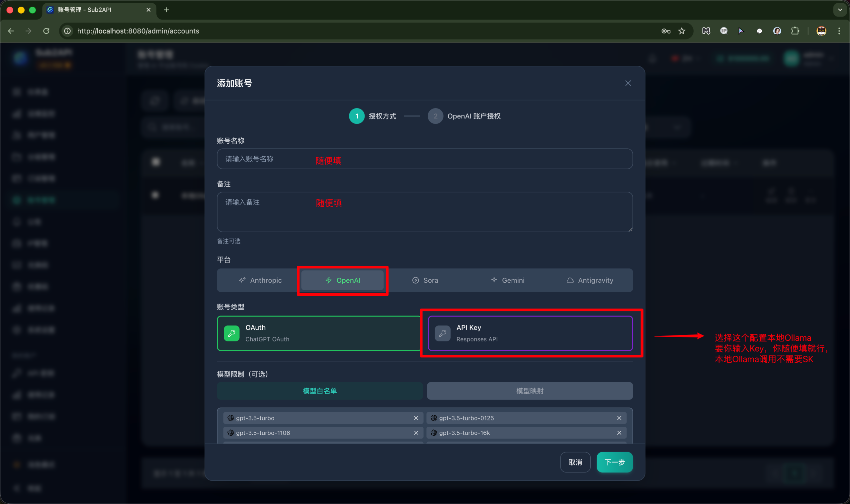Focus the 账号名称 input field
This screenshot has width=850, height=504.
coord(424,159)
